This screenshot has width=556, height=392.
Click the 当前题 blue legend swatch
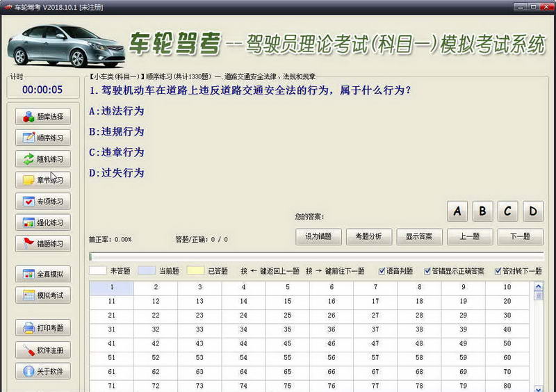pos(147,270)
